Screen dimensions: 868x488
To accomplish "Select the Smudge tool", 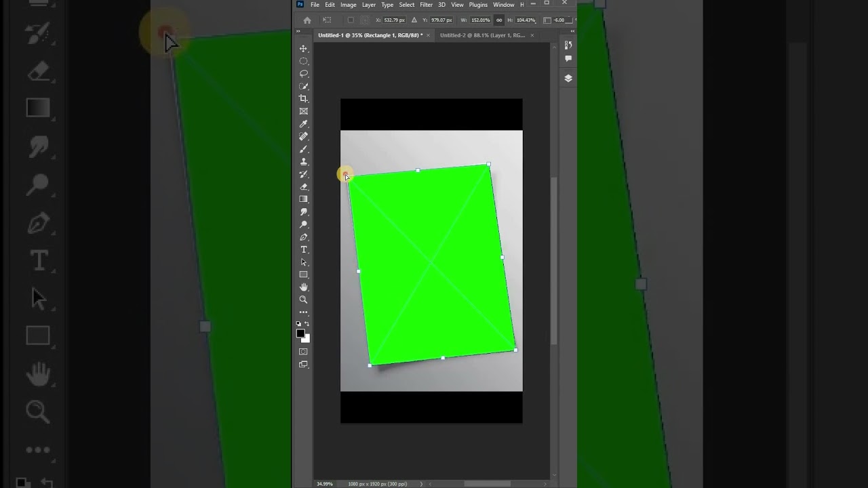I will (x=303, y=211).
